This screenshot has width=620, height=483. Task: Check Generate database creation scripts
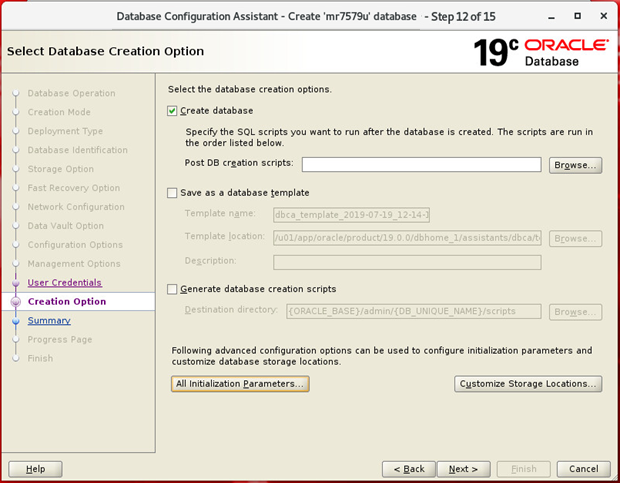[172, 289]
